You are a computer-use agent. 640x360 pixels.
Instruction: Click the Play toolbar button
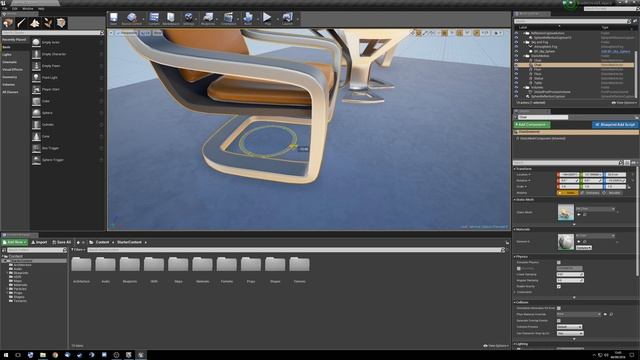267,18
